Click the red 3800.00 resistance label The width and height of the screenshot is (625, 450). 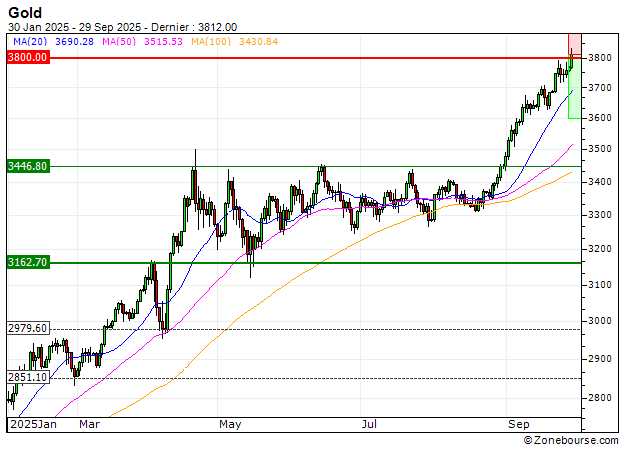click(x=28, y=58)
